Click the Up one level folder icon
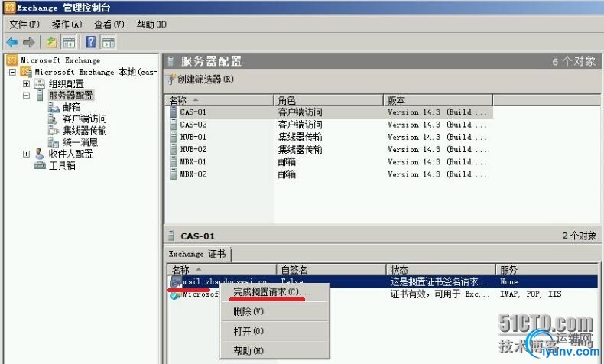Image resolution: width=604 pixels, height=364 pixels. pos(51,41)
